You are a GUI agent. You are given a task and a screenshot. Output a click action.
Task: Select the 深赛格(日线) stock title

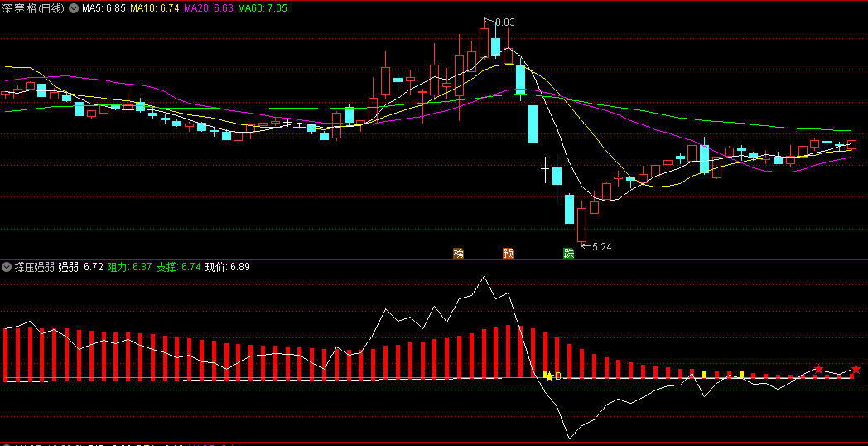point(34,8)
